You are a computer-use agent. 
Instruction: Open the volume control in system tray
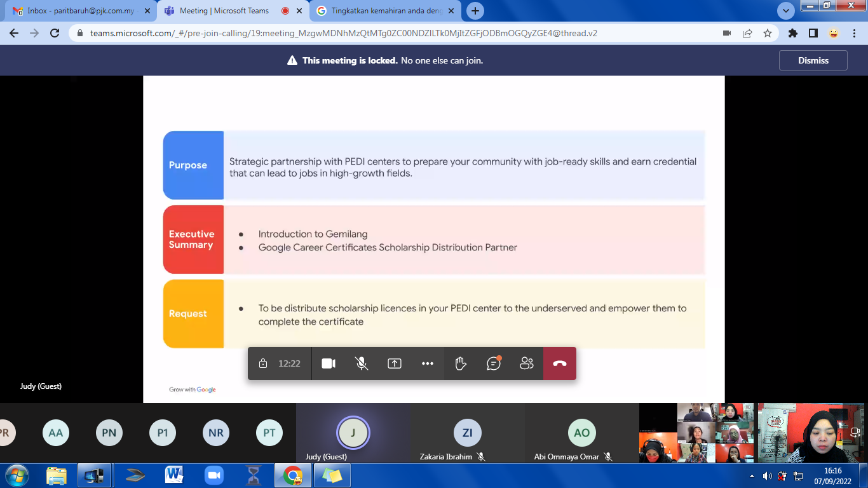[768, 476]
